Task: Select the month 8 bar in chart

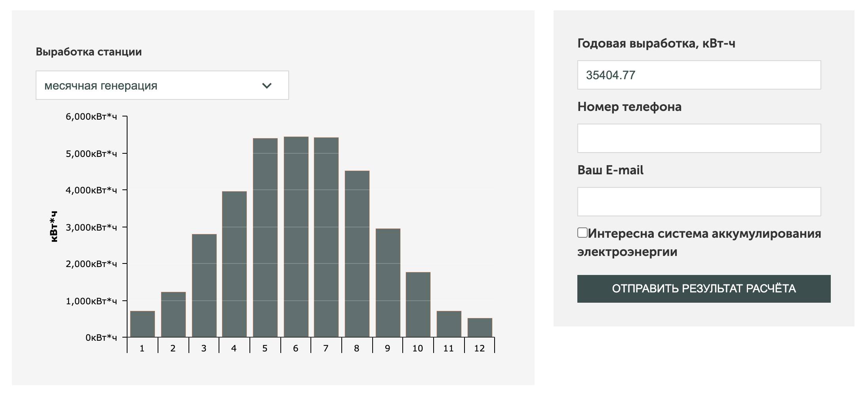Action: coord(357,254)
